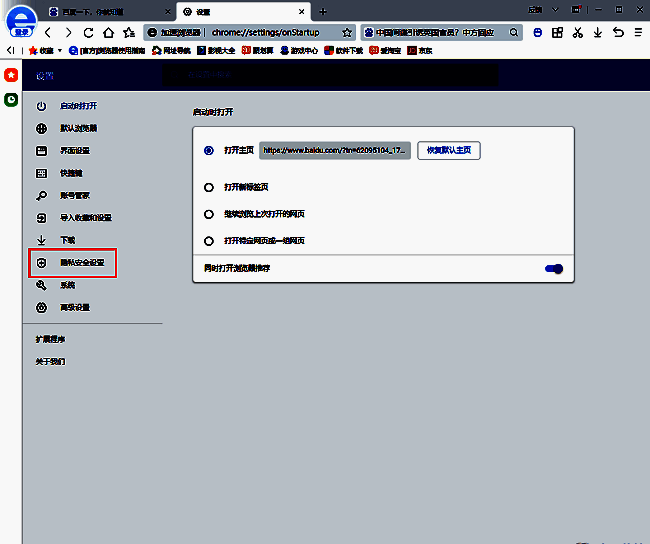Select the 打开主页 radio option
Screen dimensions: 650x544
pos(209,151)
